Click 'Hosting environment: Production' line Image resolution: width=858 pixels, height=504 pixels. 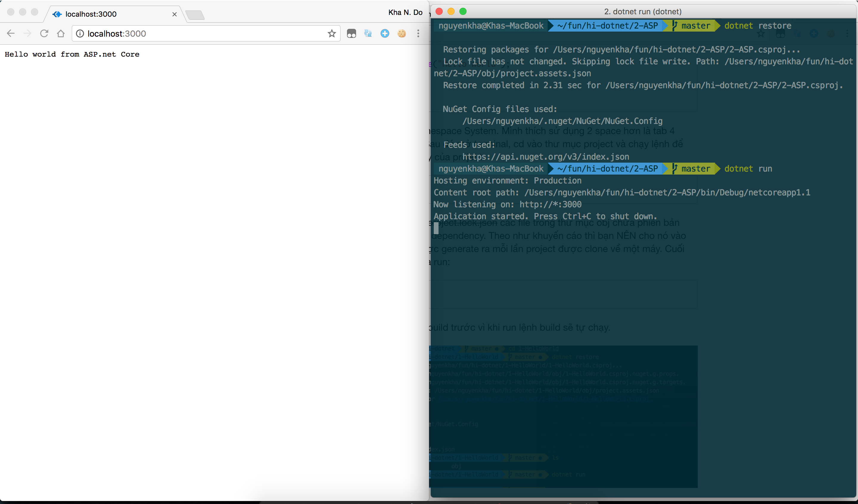pyautogui.click(x=508, y=181)
